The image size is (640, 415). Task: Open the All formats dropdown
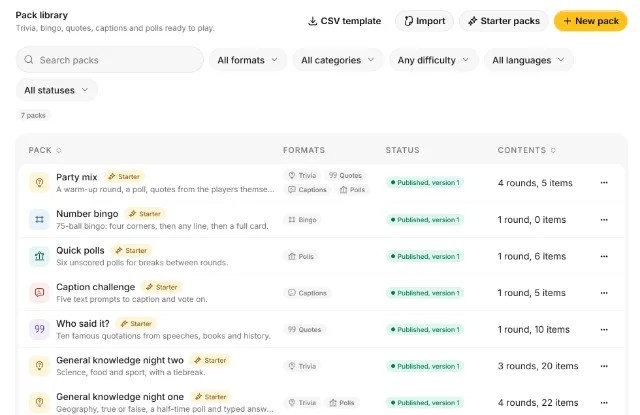point(248,60)
